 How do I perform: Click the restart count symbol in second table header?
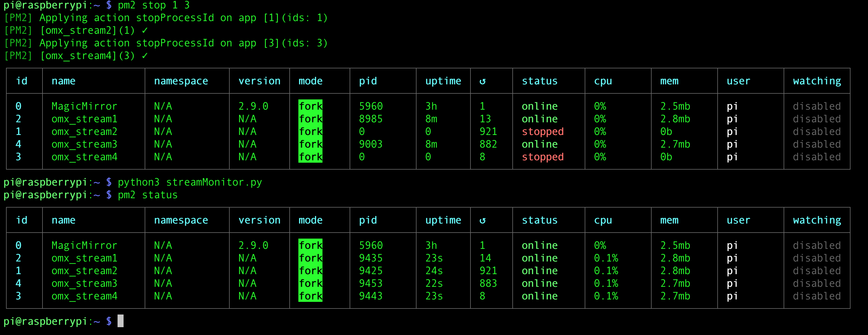[x=482, y=220]
